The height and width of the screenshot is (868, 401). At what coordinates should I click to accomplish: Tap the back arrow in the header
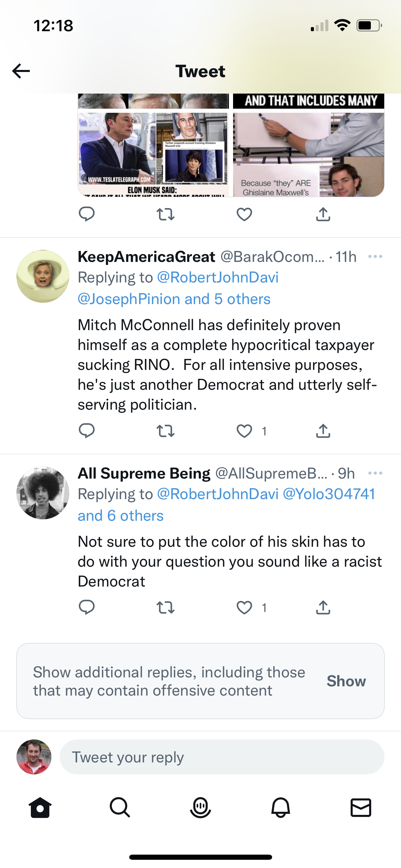tap(21, 71)
